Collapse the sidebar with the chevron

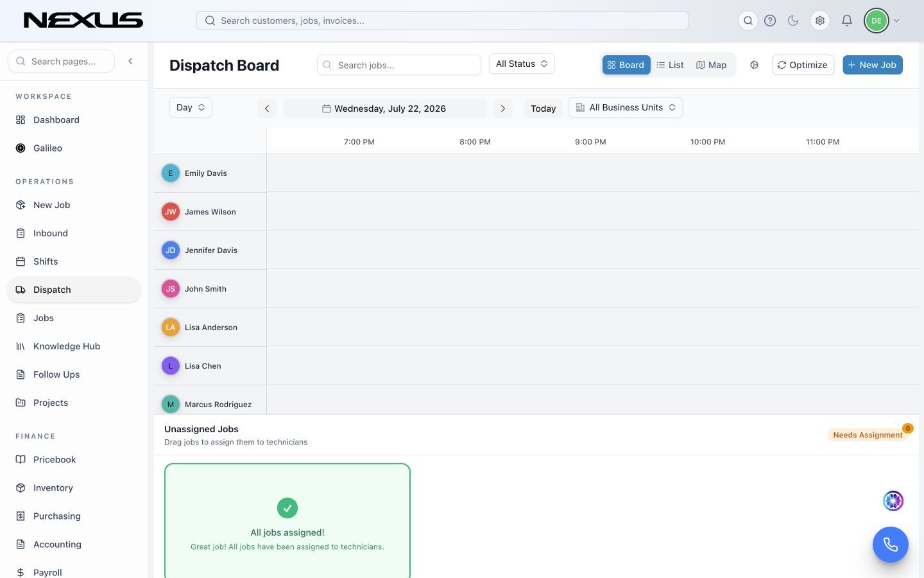[130, 61]
